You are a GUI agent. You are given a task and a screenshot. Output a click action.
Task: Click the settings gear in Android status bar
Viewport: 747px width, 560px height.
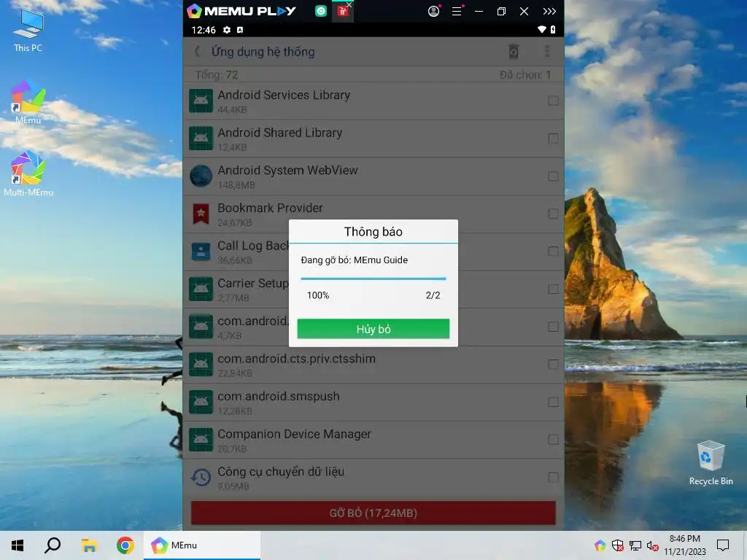click(227, 30)
